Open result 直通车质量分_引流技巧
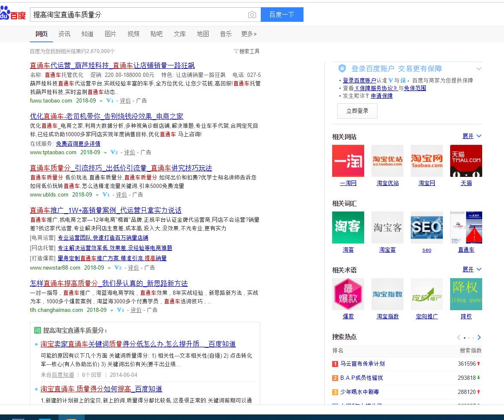 121,168
